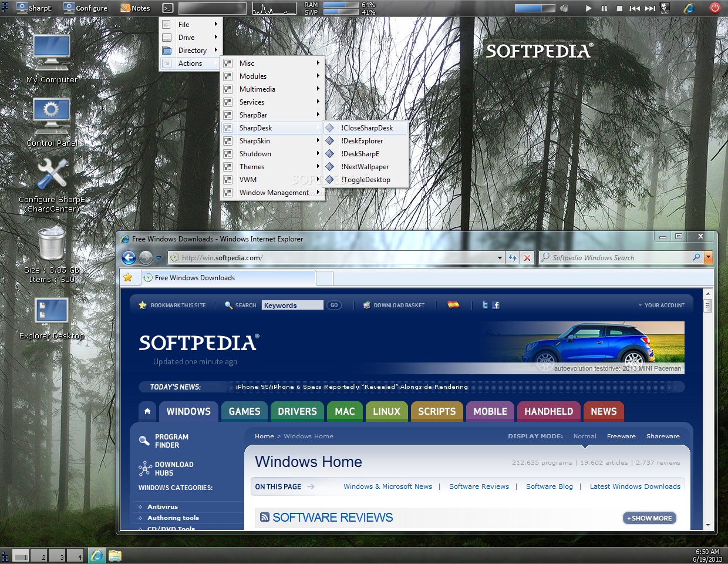Expand the Window Management submenu
Screen dimensions: 728x564
(x=272, y=193)
